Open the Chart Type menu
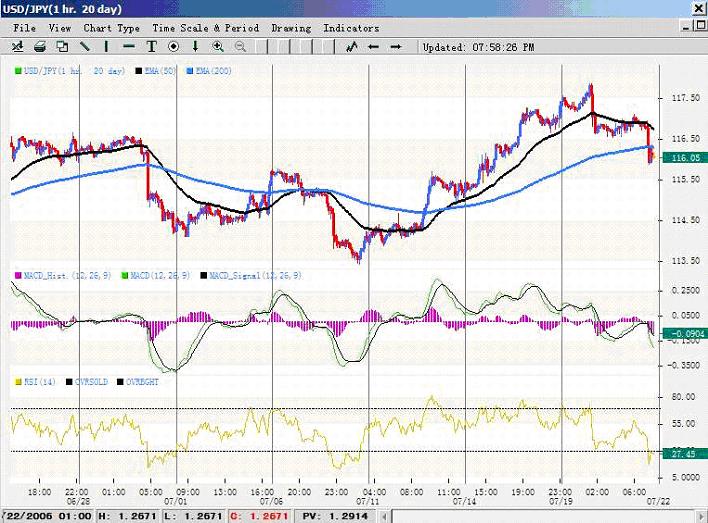This screenshot has height=523, width=708. coord(112,28)
